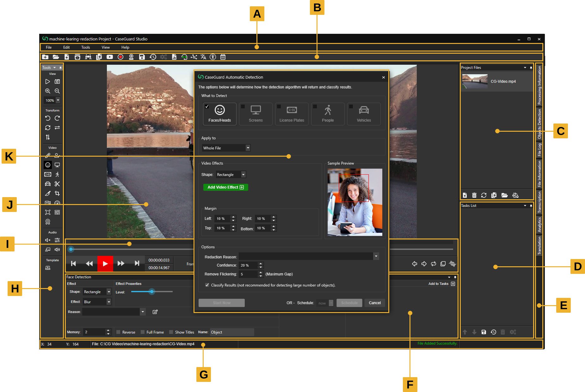Click the delete trash icon in Project Files

pos(474,195)
